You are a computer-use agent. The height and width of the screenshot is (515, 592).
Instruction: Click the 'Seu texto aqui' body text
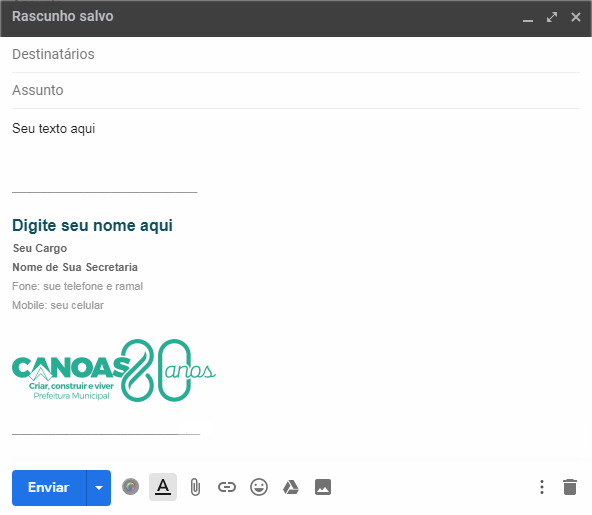(x=54, y=128)
